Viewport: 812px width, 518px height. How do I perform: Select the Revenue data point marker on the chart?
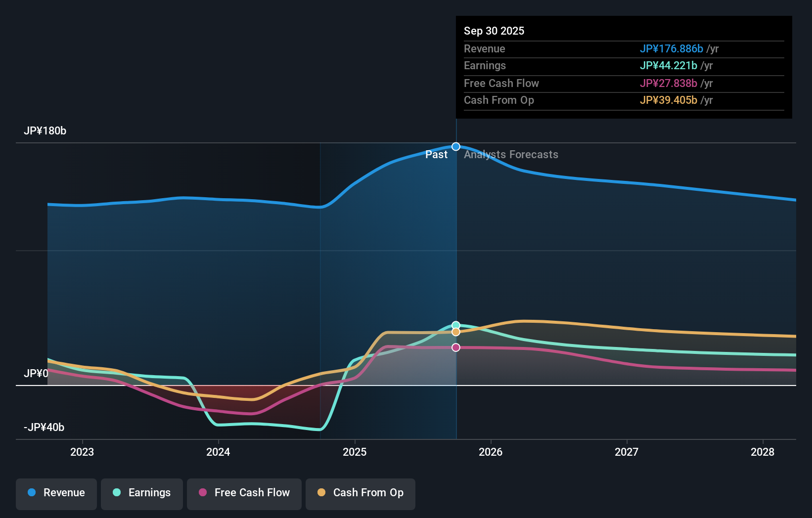click(x=455, y=146)
